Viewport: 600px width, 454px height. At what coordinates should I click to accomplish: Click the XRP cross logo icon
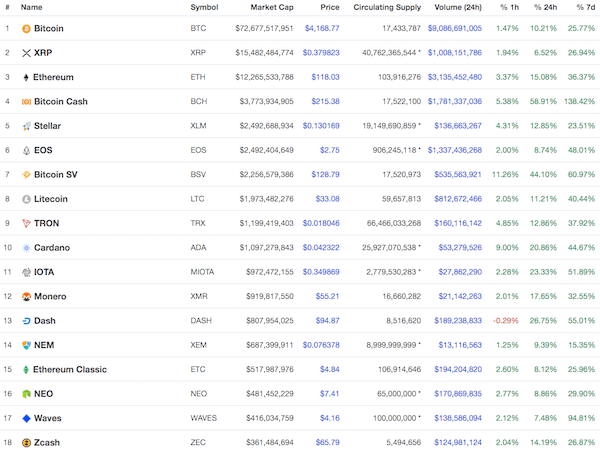(x=26, y=53)
